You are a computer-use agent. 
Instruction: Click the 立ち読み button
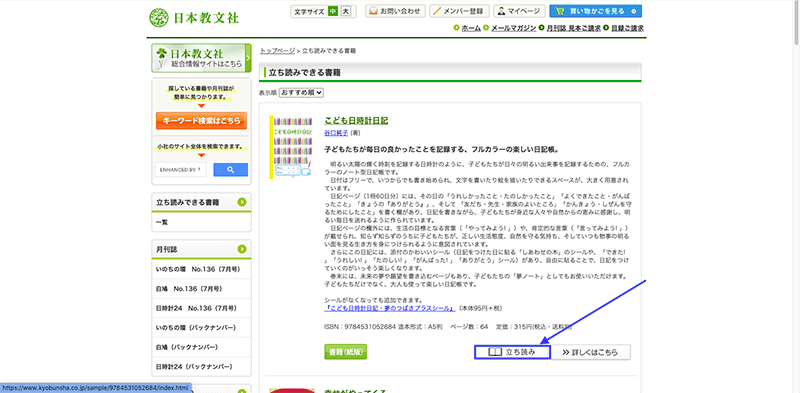tap(512, 352)
